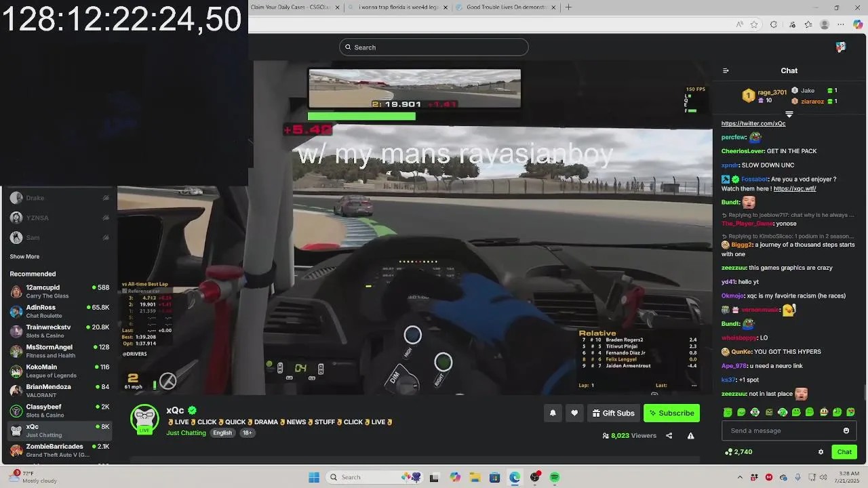Click the verified badge next to xQc

pos(193,410)
